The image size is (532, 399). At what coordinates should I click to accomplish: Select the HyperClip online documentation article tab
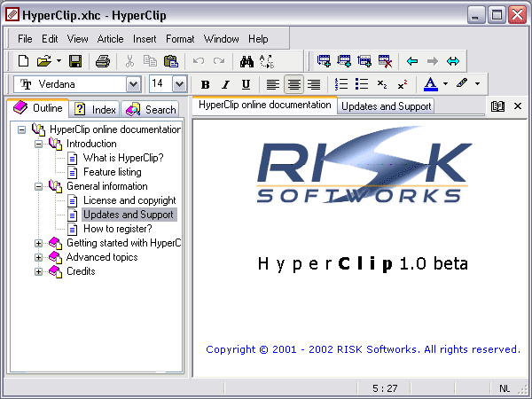(264, 106)
